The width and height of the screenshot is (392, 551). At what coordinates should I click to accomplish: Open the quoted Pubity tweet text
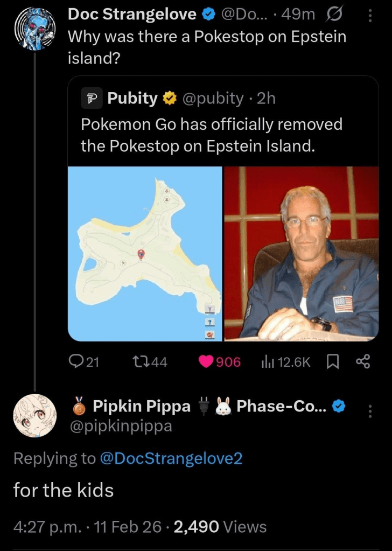(212, 135)
